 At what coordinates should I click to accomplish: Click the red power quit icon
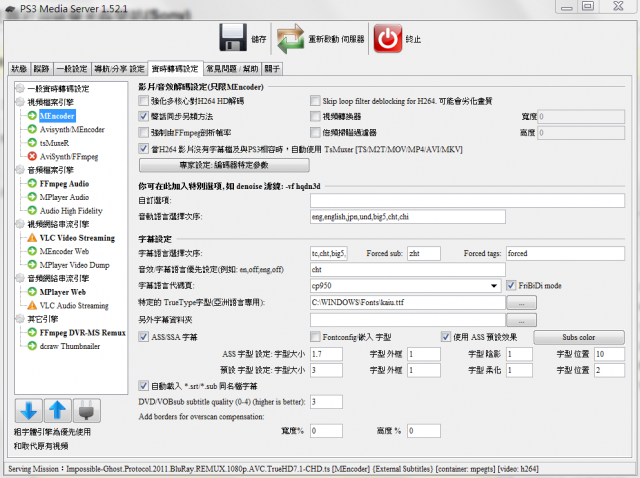(388, 38)
